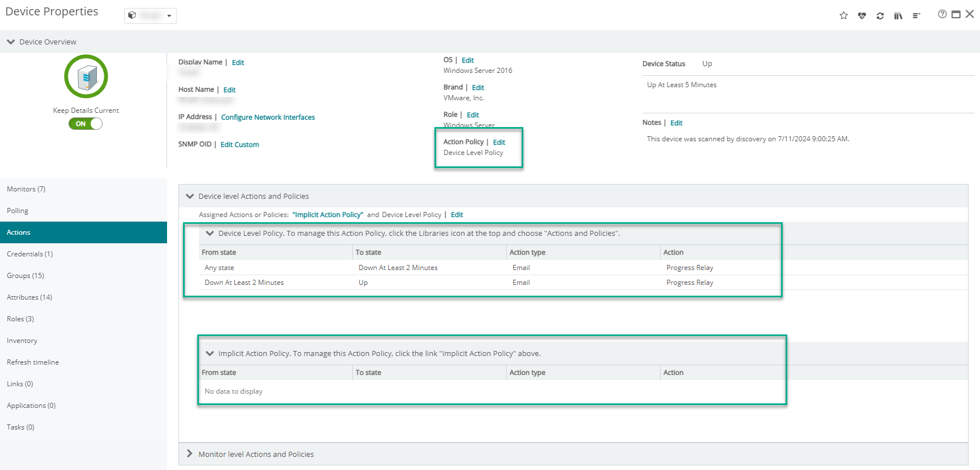Open the Libraries books icon
The height and width of the screenshot is (470, 980).
[898, 16]
